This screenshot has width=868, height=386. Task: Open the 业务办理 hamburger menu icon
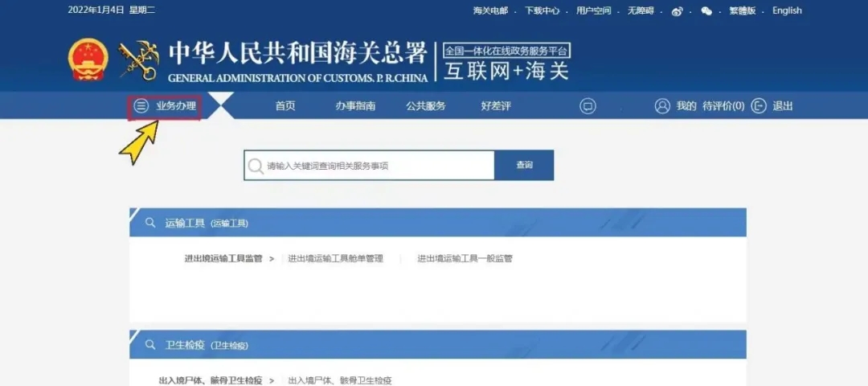[141, 106]
